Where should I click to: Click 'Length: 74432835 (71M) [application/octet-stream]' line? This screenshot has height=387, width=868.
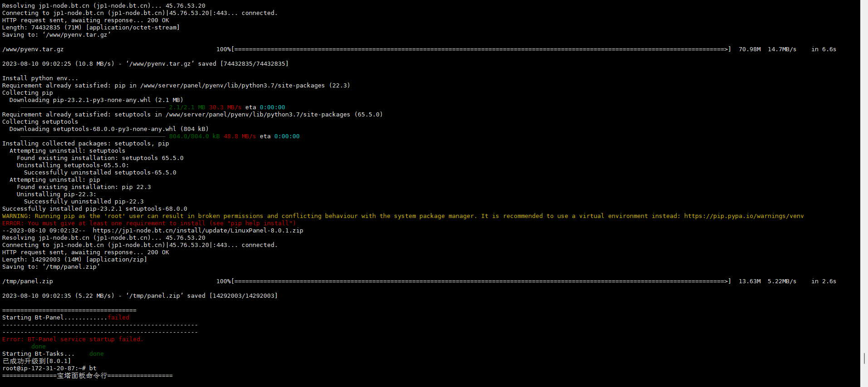[x=91, y=28]
